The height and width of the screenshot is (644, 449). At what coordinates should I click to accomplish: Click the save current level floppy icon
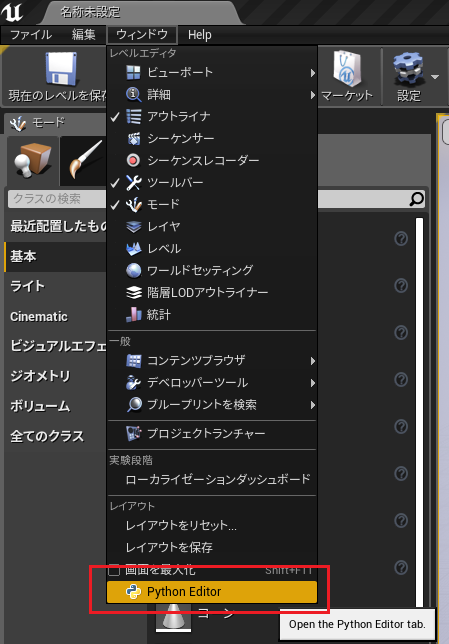point(61,68)
